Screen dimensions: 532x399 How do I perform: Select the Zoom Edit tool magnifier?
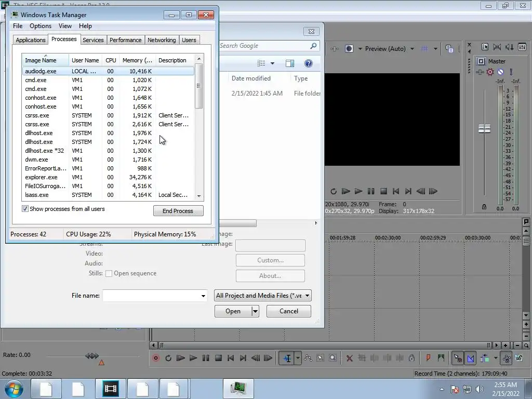[x=333, y=358]
